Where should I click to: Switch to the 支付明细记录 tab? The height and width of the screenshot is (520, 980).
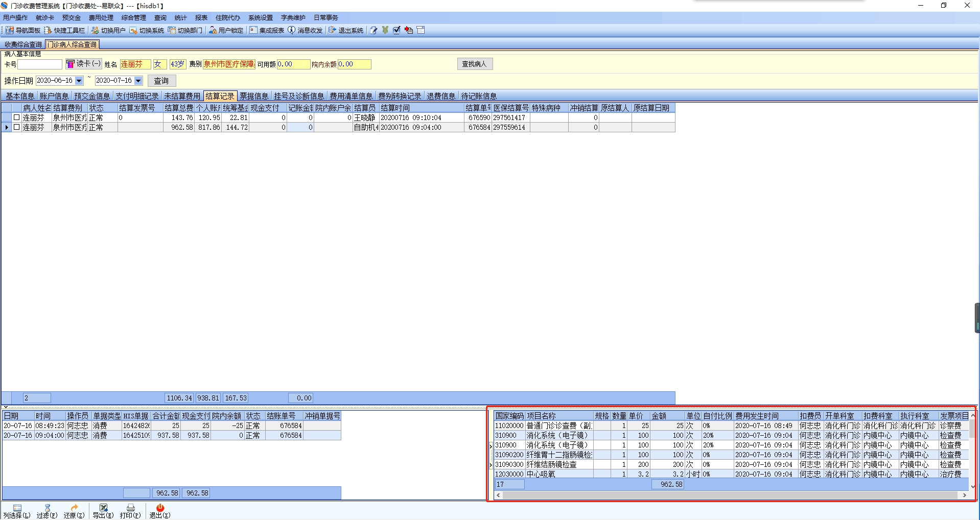137,96
